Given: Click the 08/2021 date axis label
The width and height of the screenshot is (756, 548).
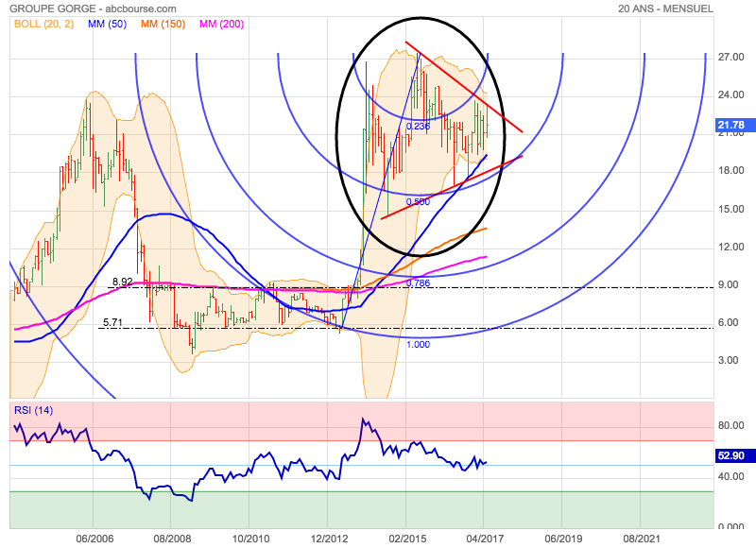Looking at the screenshot, I should [641, 539].
